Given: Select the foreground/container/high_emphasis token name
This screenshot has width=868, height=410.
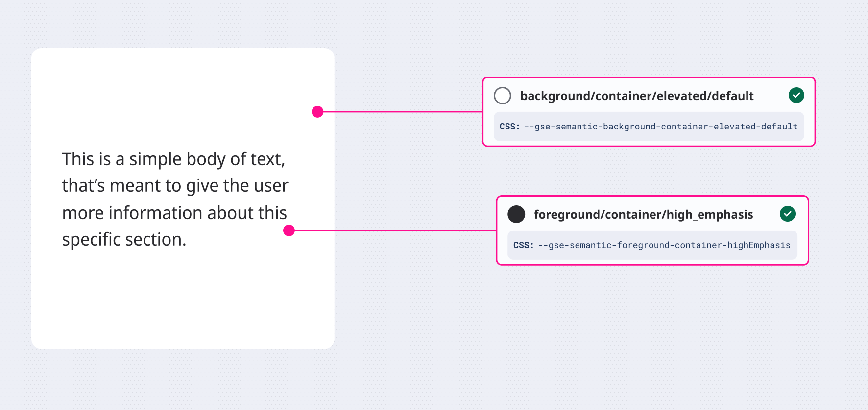Looking at the screenshot, I should coord(643,215).
